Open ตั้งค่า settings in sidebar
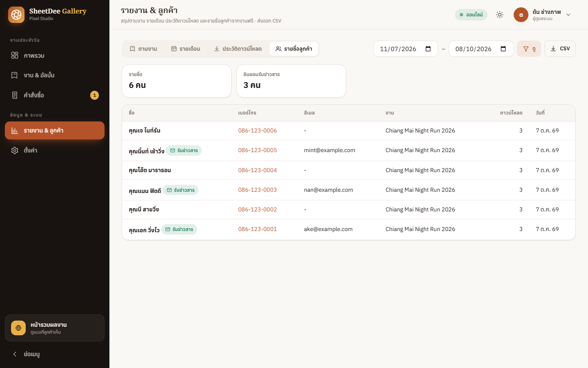Screen dimensions: 588x368 pyautogui.click(x=55, y=150)
